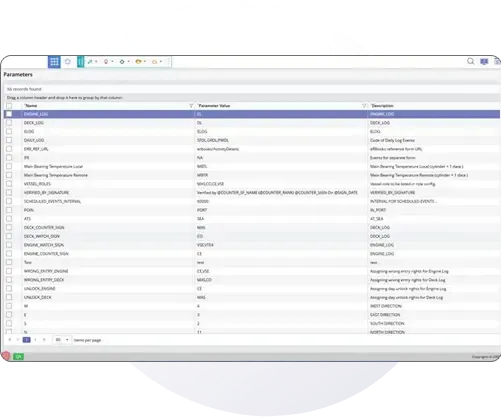Open the Name column filter icon
The width and height of the screenshot is (501, 417).
191,106
